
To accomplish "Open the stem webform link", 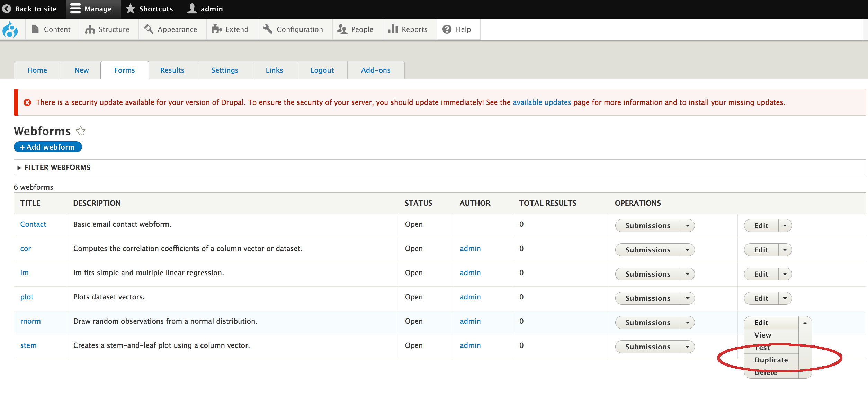I will [x=28, y=345].
